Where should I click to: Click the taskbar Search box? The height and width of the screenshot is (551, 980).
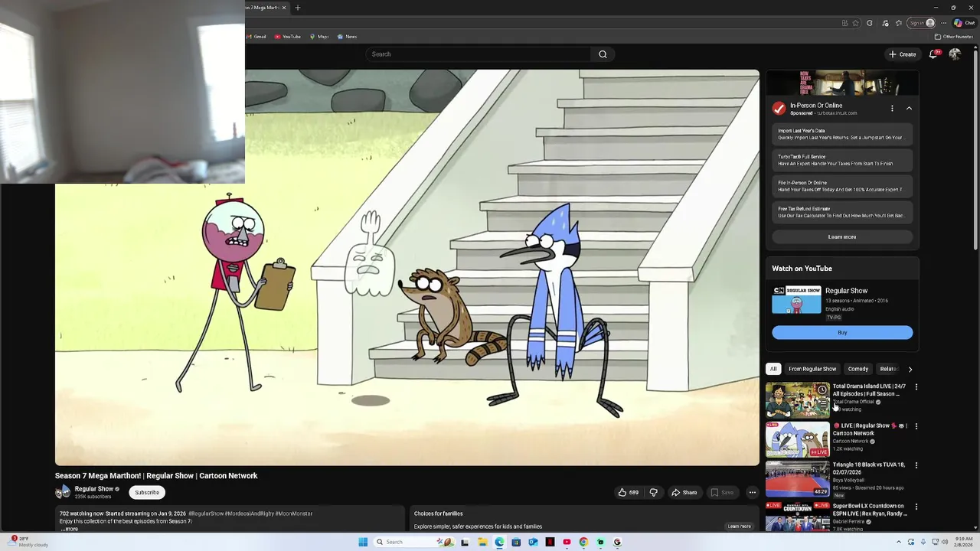[413, 542]
